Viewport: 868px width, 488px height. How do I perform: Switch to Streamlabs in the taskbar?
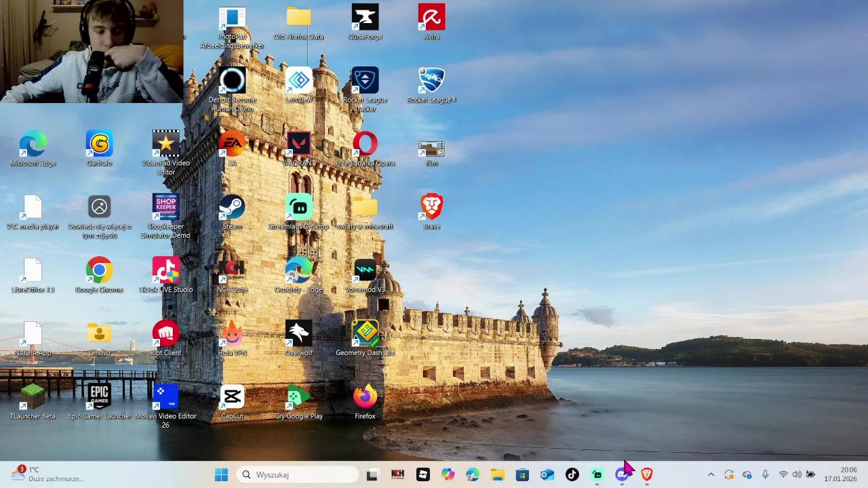click(x=597, y=474)
